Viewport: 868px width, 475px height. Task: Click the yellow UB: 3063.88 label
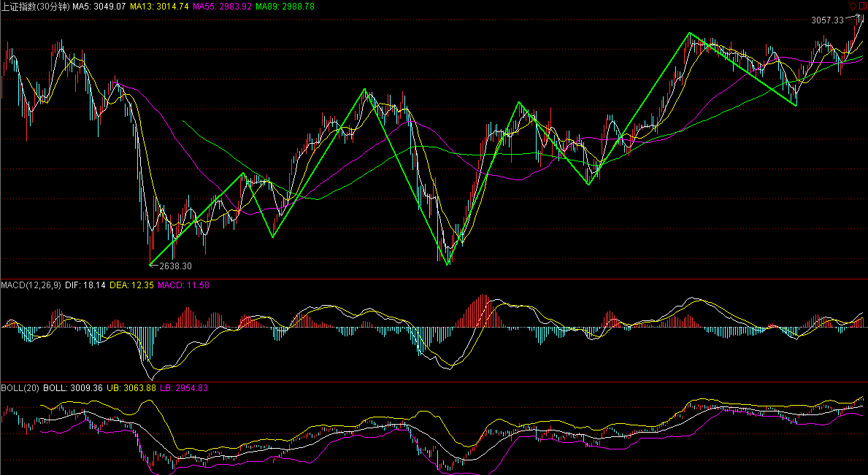click(131, 388)
